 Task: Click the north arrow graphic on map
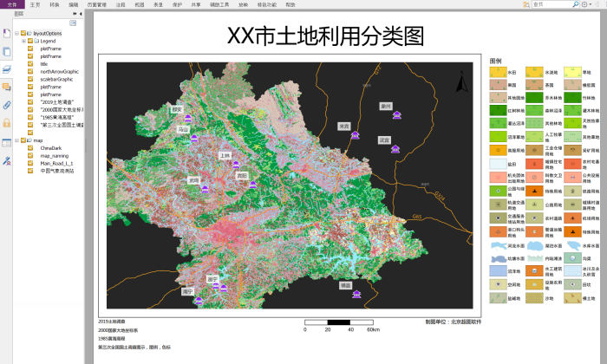coord(461,85)
